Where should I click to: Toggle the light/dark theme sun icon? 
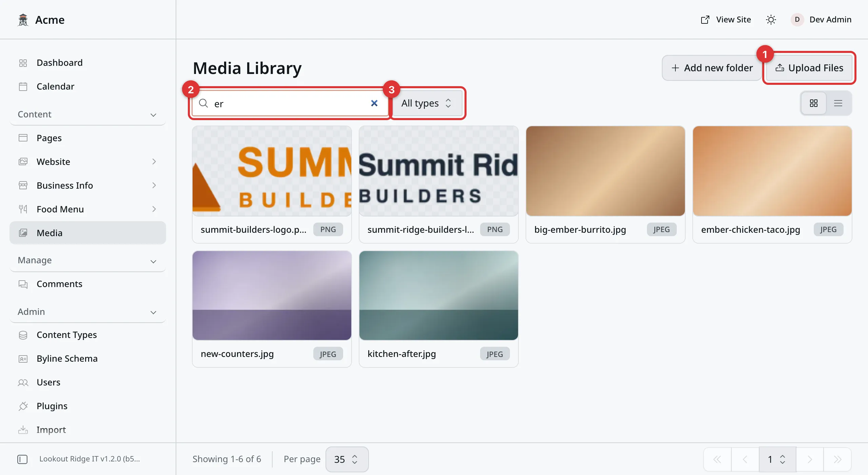[771, 20]
